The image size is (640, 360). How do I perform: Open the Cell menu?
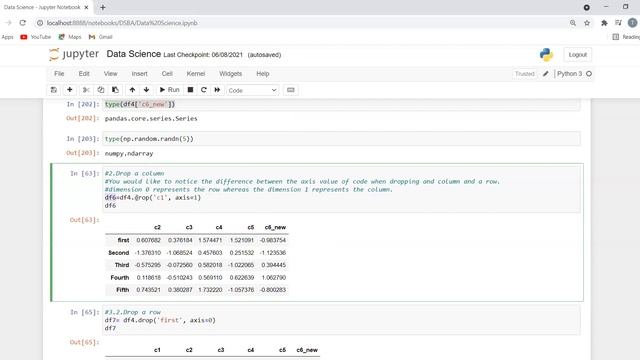click(167, 74)
